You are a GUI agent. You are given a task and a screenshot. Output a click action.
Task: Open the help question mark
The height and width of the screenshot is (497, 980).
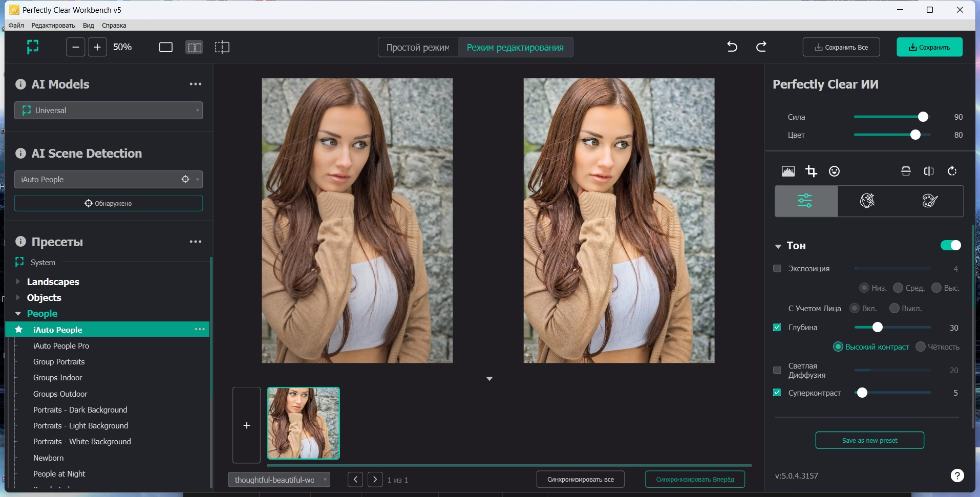[x=957, y=476]
